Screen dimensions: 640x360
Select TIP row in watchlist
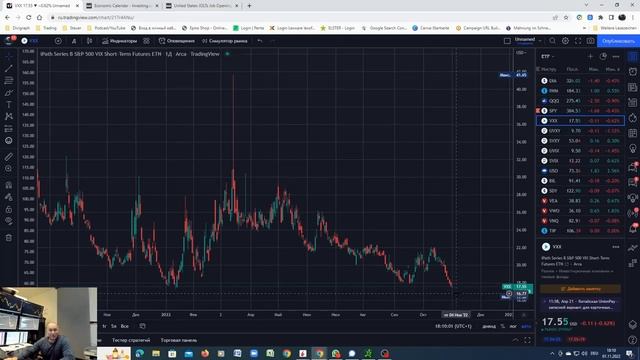click(580, 231)
